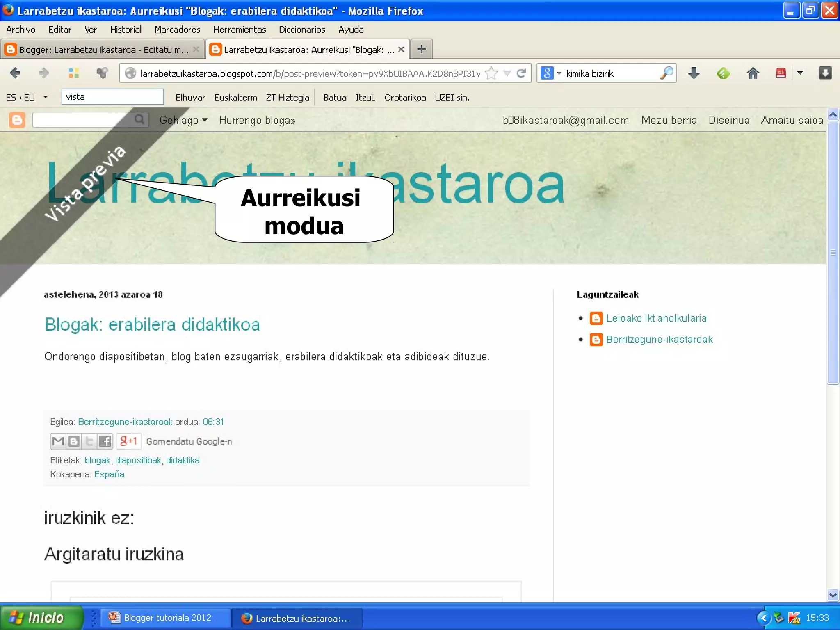The height and width of the screenshot is (630, 840).
Task: Open the Leioako Ikt aholkularia profile icon
Action: click(596, 318)
